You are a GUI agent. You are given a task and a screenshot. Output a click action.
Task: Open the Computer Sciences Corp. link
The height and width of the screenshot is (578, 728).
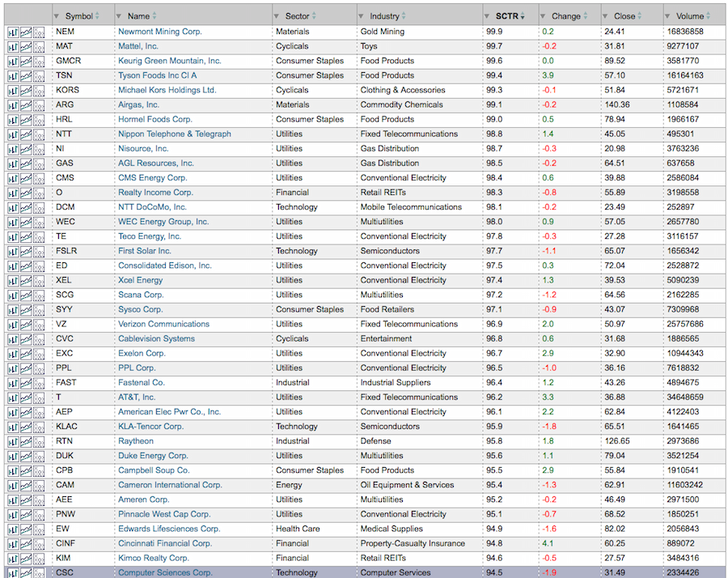coord(165,572)
